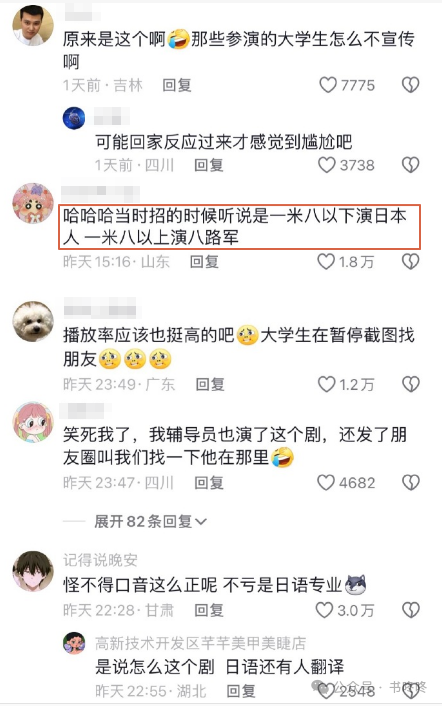
Task: Open username 高新技术开发区芊芊美甲美睫店
Action: (x=200, y=643)
